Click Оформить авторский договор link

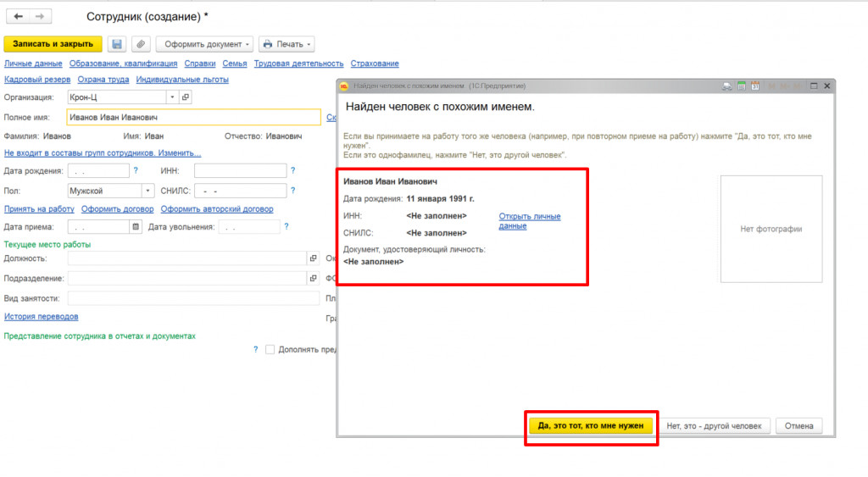[x=217, y=208]
